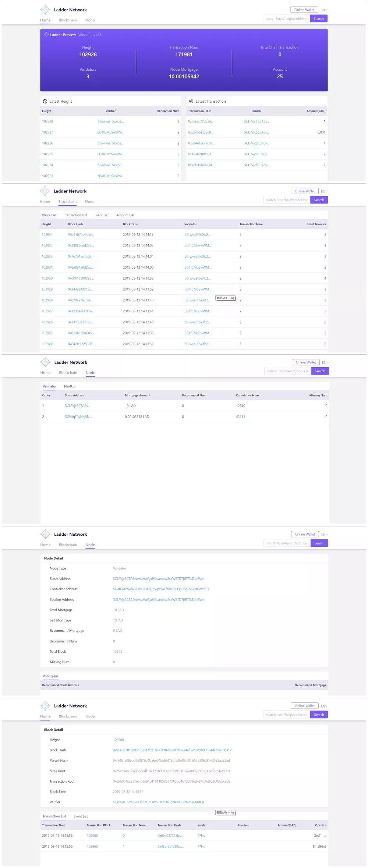
Task: Click Search button on Block Detail page
Action: click(319, 715)
